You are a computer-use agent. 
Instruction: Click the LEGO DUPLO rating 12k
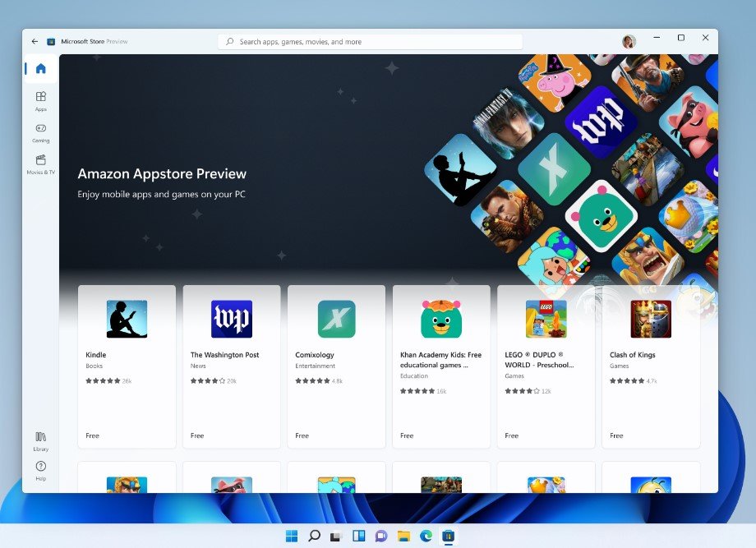(528, 391)
